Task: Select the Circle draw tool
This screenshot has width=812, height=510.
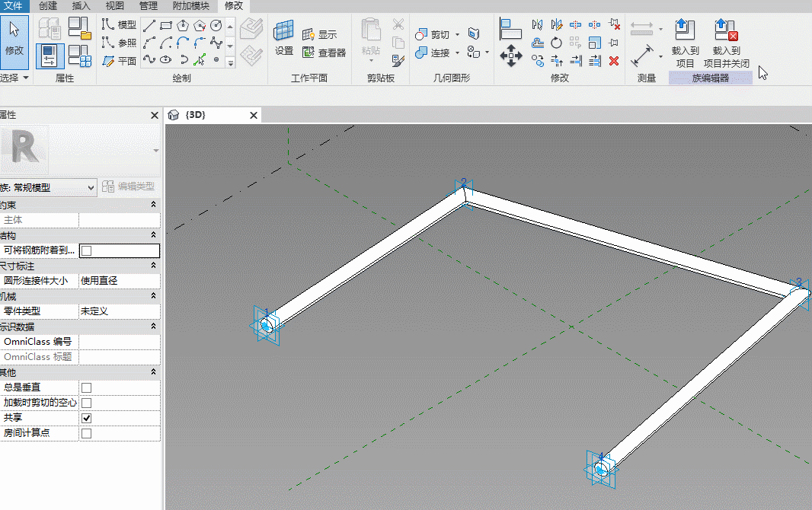Action: [x=216, y=25]
